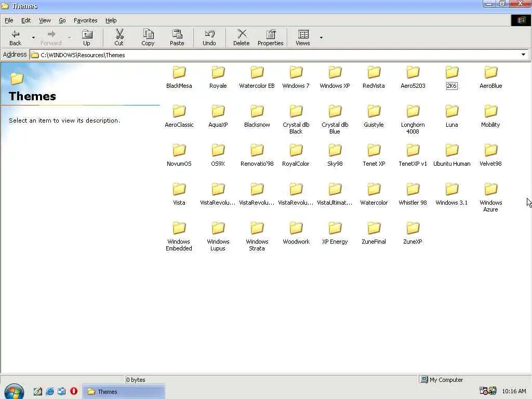The width and height of the screenshot is (532, 399).
Task: Select the 2K6 folder
Action: point(451,78)
